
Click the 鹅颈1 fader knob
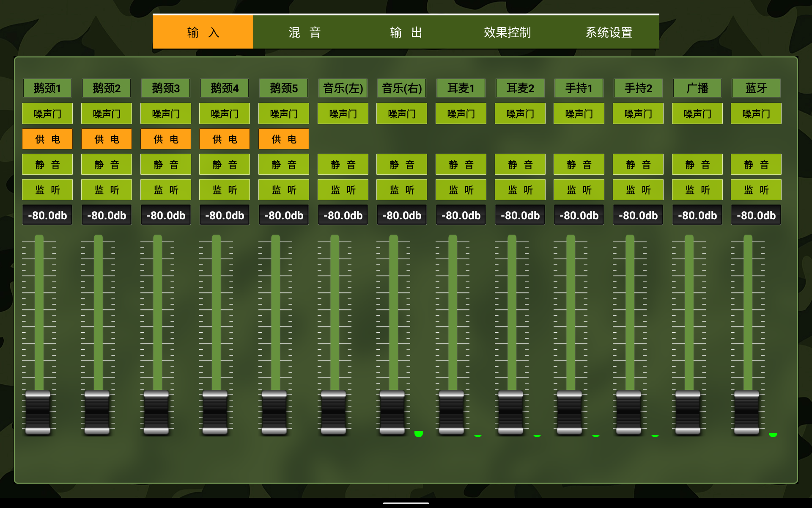tap(38, 412)
